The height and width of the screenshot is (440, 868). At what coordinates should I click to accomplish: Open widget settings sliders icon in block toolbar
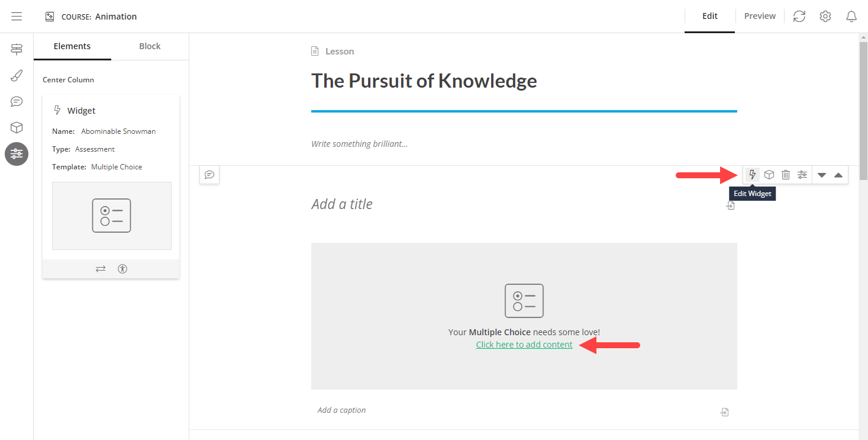(x=802, y=174)
